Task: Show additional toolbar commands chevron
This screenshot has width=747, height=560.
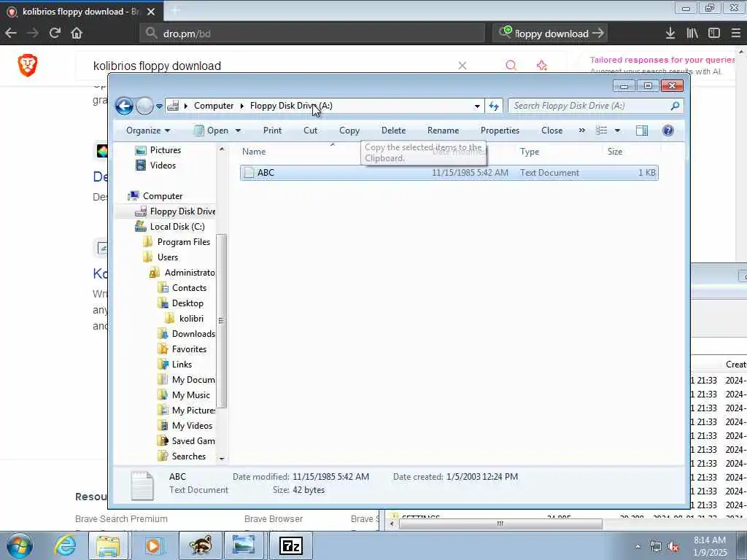Action: [x=581, y=131]
